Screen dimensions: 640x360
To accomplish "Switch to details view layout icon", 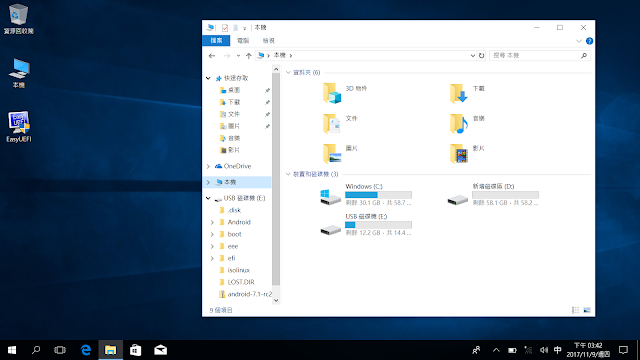I will click(x=576, y=310).
